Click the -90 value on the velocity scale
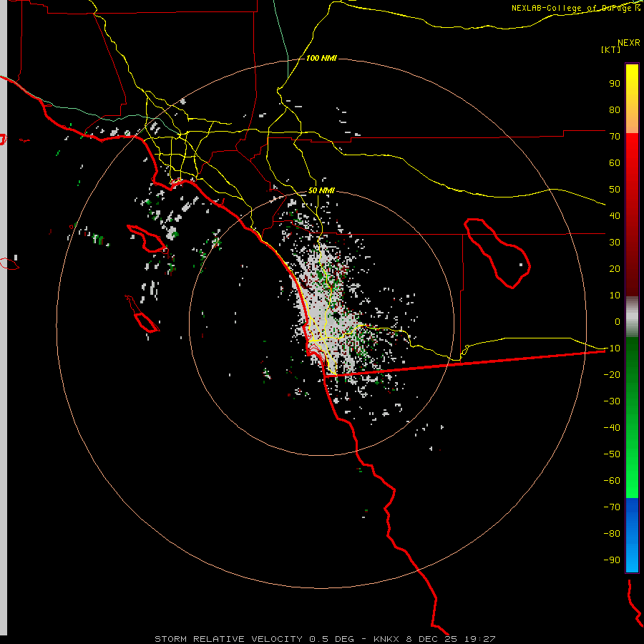 (612, 560)
